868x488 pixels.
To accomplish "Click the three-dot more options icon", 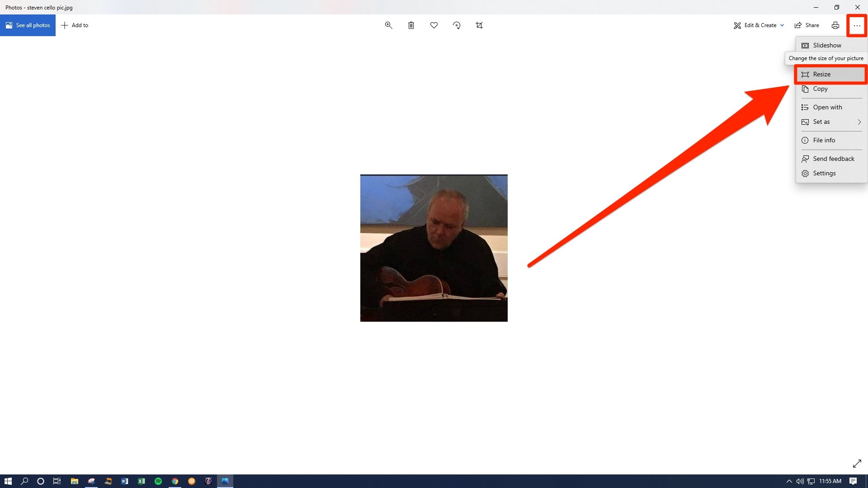I will [857, 25].
